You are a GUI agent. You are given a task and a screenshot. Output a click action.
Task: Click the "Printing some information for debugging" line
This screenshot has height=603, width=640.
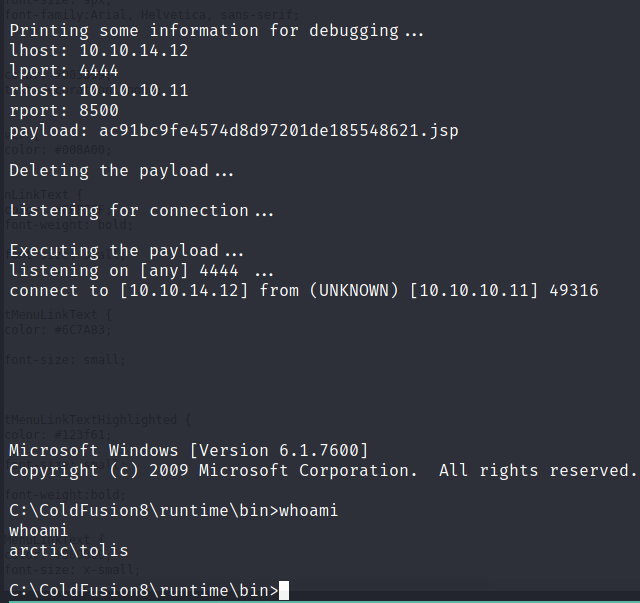[x=216, y=30]
